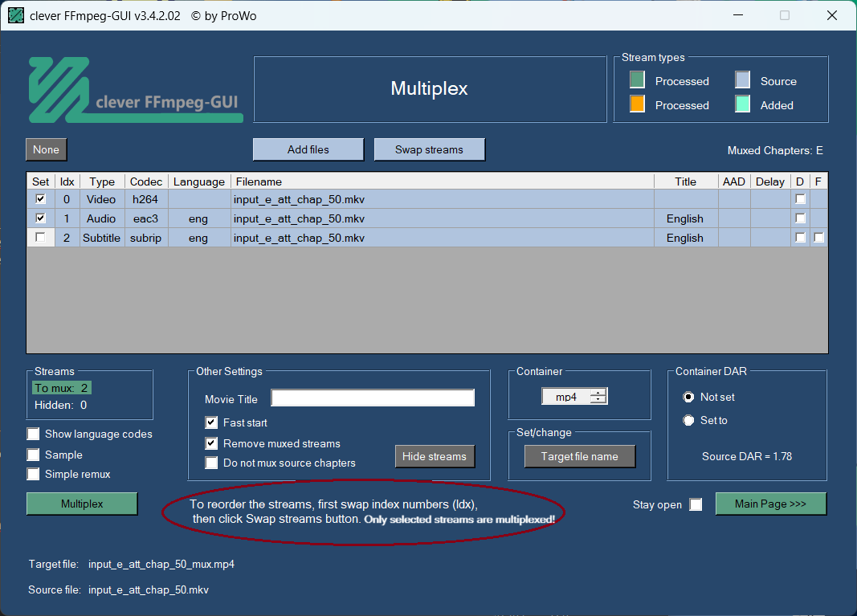Click the Codec column header
The width and height of the screenshot is (857, 616).
(146, 182)
